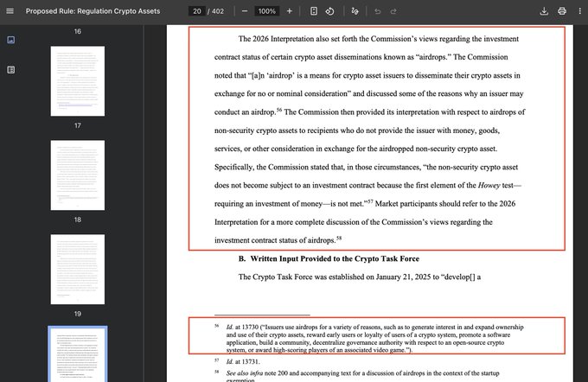
Task: Click thumbnail label '19'
Action: click(x=78, y=314)
